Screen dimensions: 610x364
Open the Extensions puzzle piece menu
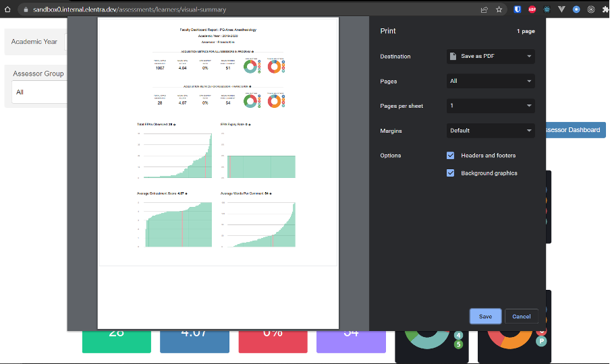(x=605, y=9)
